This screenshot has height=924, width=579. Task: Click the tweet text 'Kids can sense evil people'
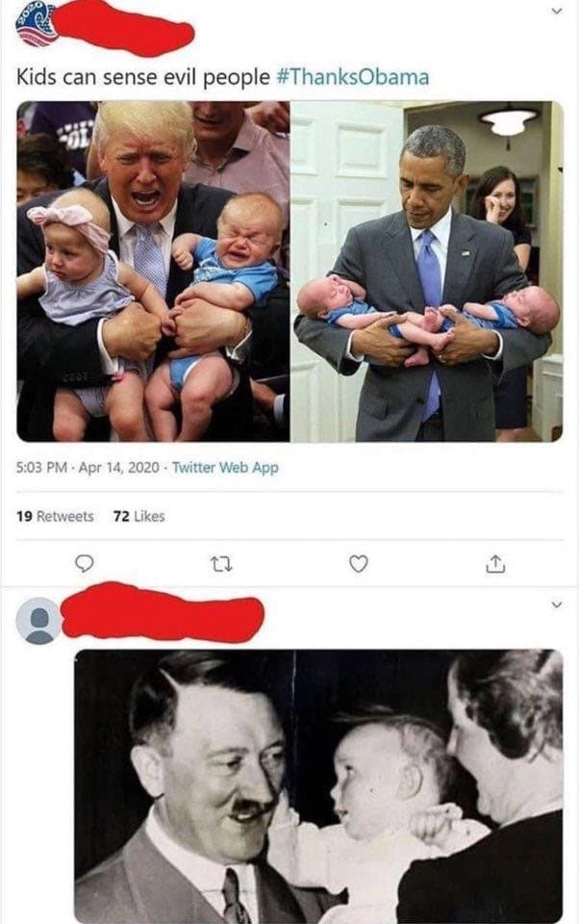pyautogui.click(x=143, y=77)
